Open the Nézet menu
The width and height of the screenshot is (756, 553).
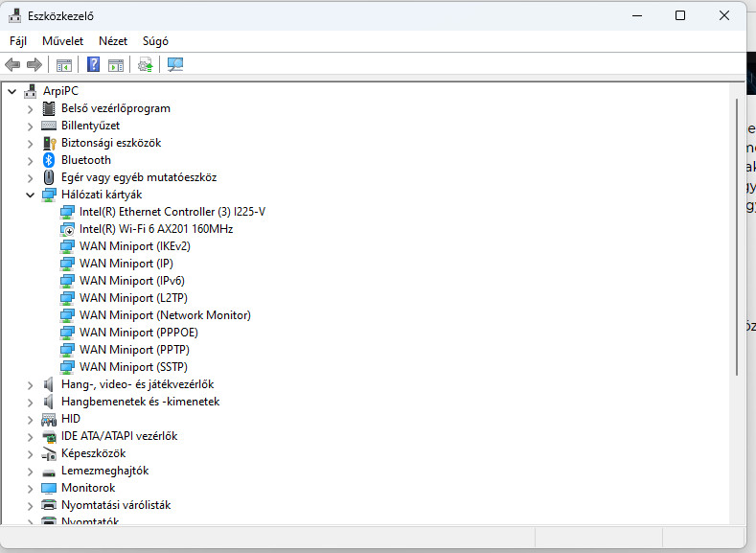tap(113, 41)
